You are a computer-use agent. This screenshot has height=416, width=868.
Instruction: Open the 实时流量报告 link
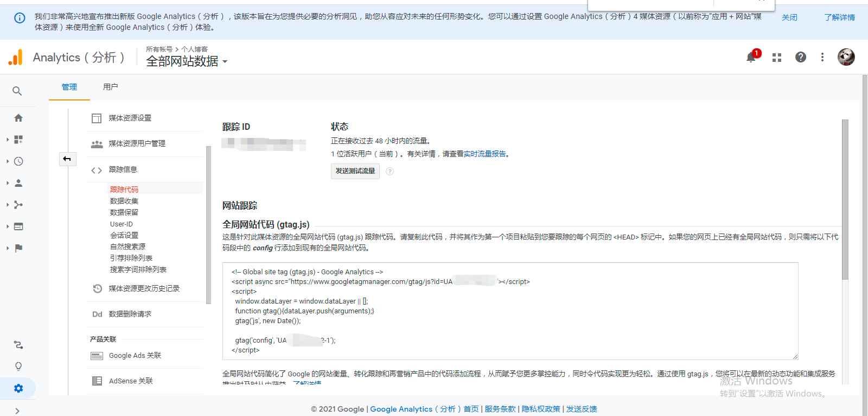[x=485, y=154]
